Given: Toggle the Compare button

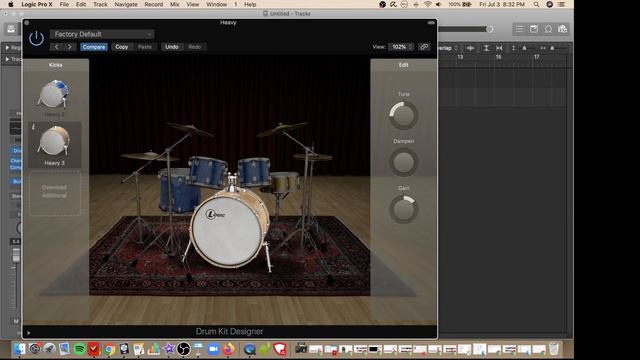Looking at the screenshot, I should coord(94,47).
